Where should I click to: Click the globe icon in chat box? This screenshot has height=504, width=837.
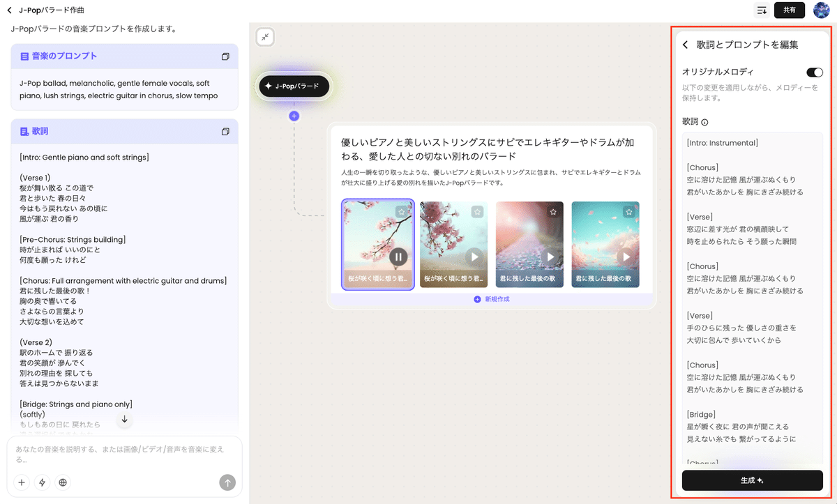pos(63,482)
